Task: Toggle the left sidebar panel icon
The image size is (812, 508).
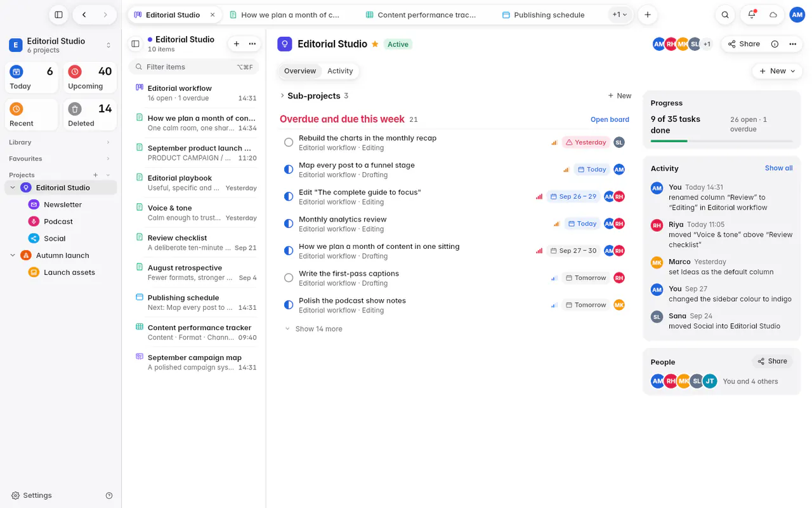Action: [x=58, y=15]
